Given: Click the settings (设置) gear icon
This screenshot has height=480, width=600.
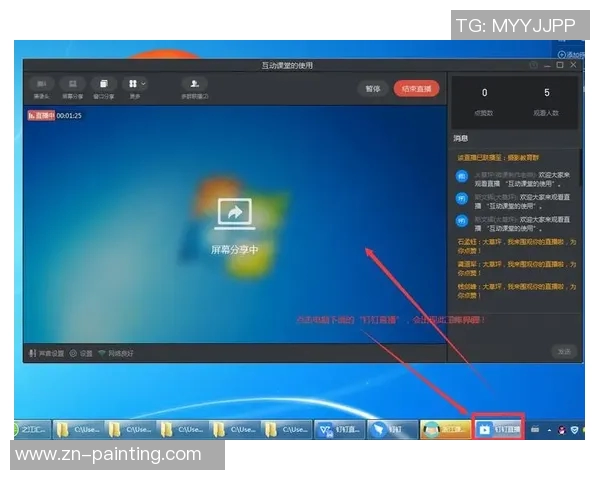Looking at the screenshot, I should [74, 353].
